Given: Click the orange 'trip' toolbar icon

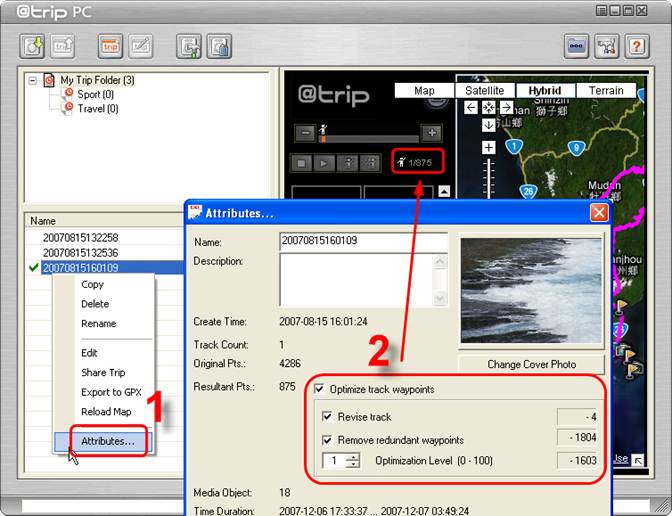Looking at the screenshot, I should pos(110,46).
